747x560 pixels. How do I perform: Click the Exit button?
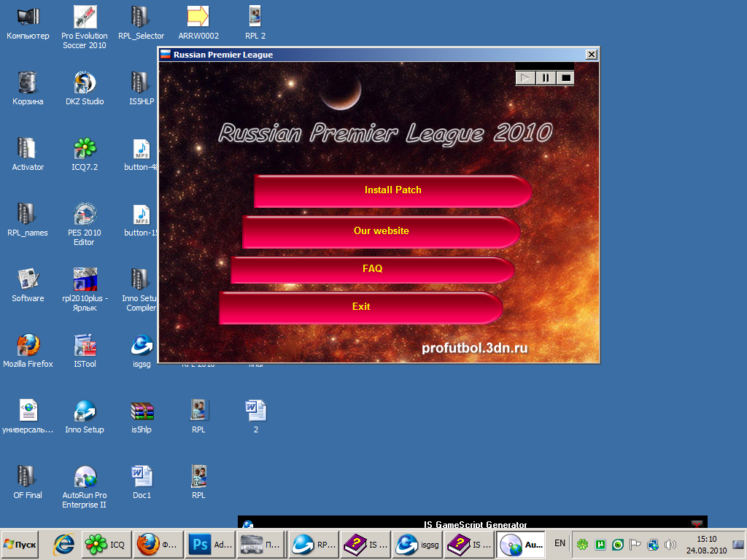click(x=361, y=308)
